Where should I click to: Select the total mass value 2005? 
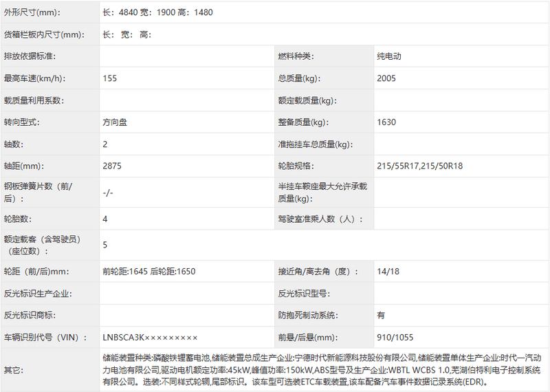386,78
